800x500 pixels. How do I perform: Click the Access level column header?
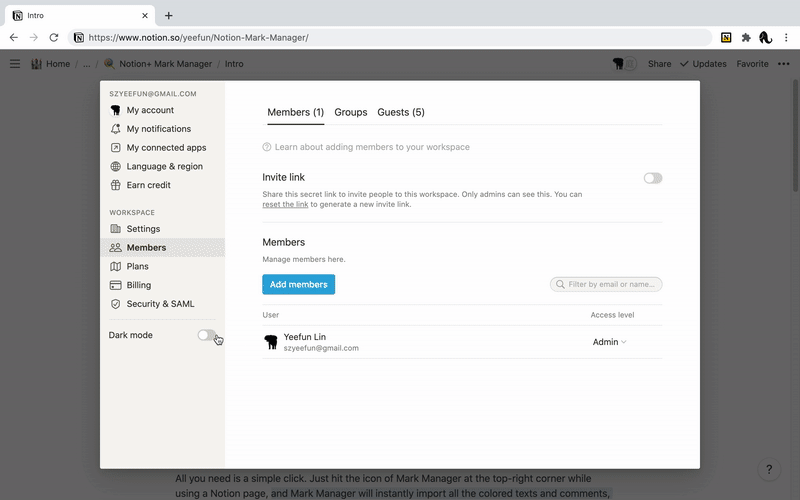[612, 315]
